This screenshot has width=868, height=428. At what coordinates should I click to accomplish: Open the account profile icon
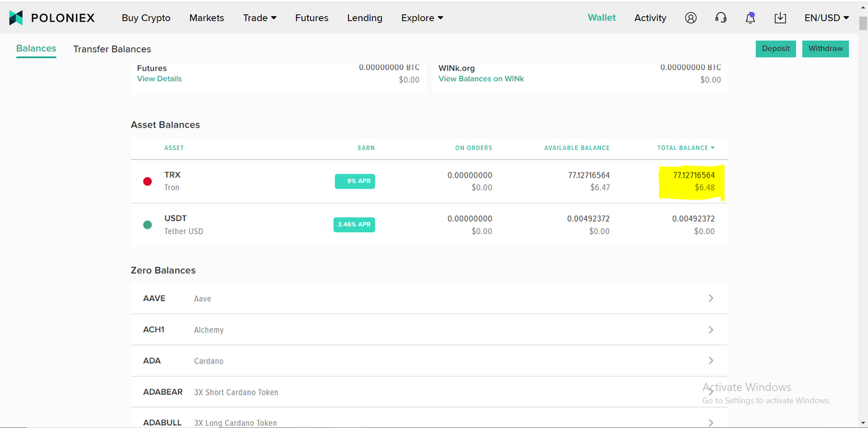(x=691, y=18)
